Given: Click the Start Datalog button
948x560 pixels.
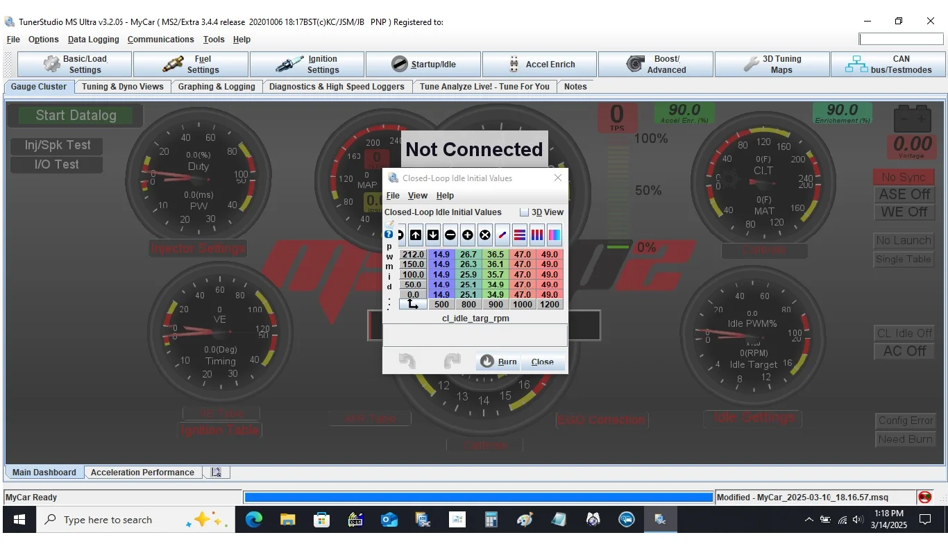Looking at the screenshot, I should pos(76,115).
